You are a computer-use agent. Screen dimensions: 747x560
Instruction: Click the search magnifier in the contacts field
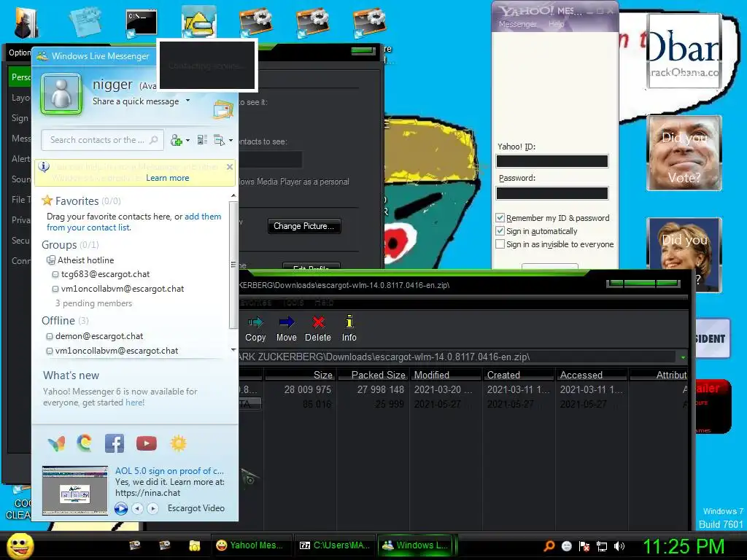(154, 139)
